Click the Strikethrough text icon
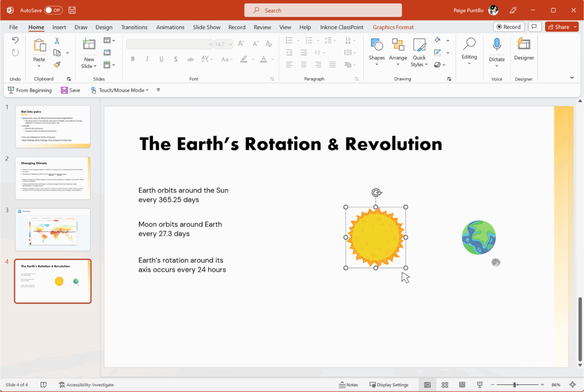The width and height of the screenshot is (584, 392). tap(190, 59)
